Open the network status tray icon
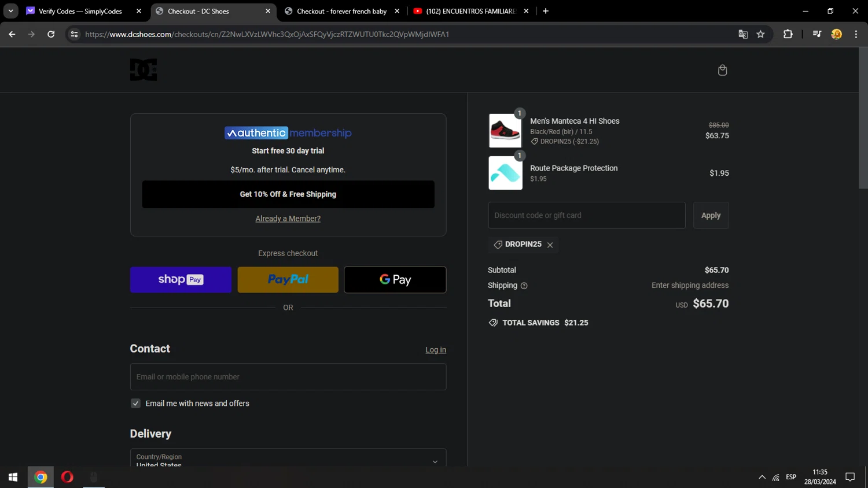868x488 pixels. [776, 477]
